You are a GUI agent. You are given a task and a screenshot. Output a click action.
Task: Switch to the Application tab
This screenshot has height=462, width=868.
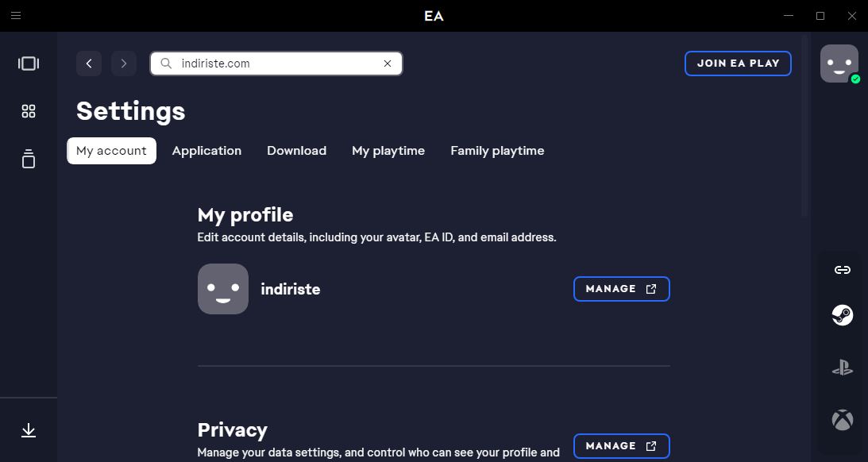tap(206, 151)
